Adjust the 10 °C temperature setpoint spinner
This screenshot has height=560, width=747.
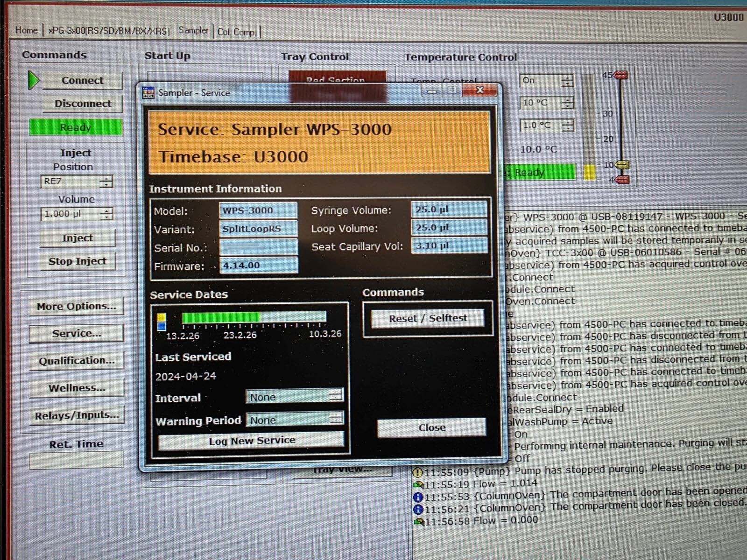567,103
